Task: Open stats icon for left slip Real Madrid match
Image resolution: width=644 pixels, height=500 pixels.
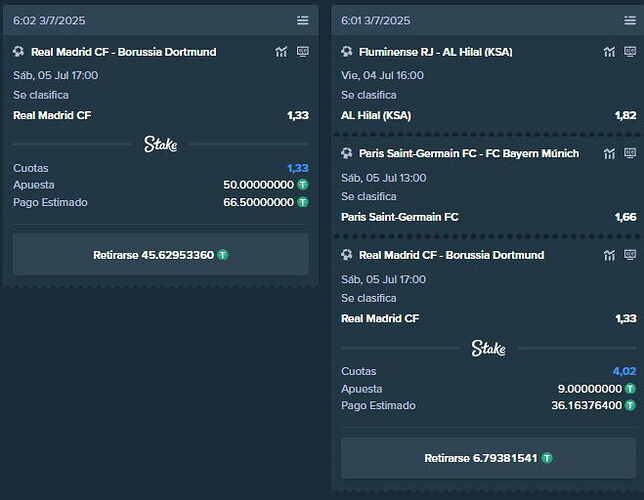Action: (281, 52)
